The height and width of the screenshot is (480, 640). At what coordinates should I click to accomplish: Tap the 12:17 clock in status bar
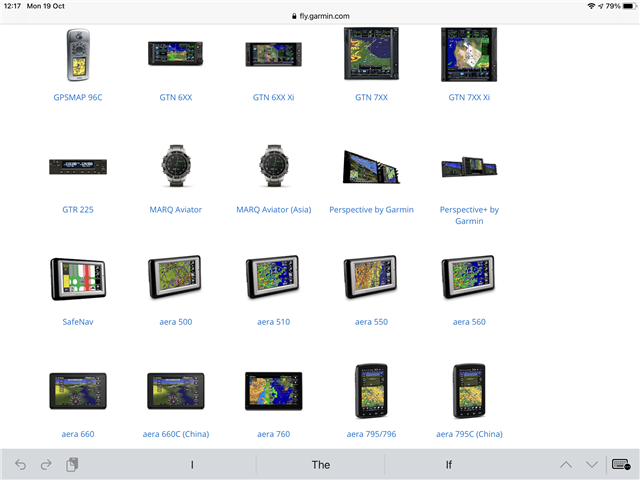tap(12, 6)
